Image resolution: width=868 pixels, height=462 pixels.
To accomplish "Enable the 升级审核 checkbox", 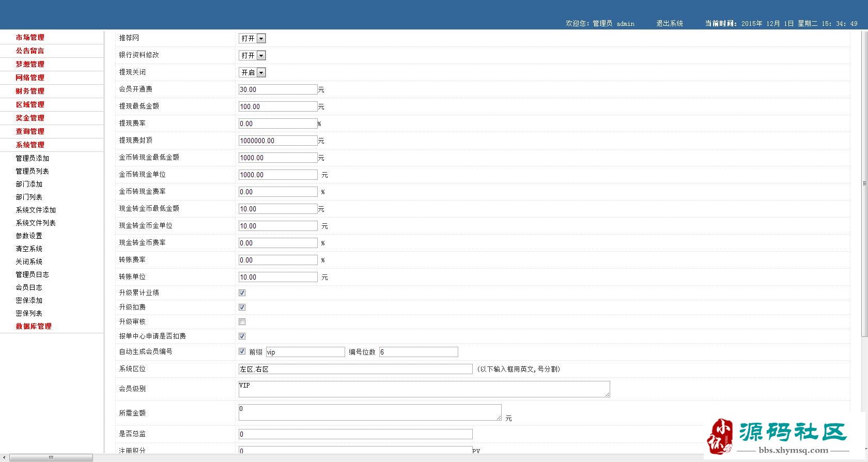I will pyautogui.click(x=242, y=322).
